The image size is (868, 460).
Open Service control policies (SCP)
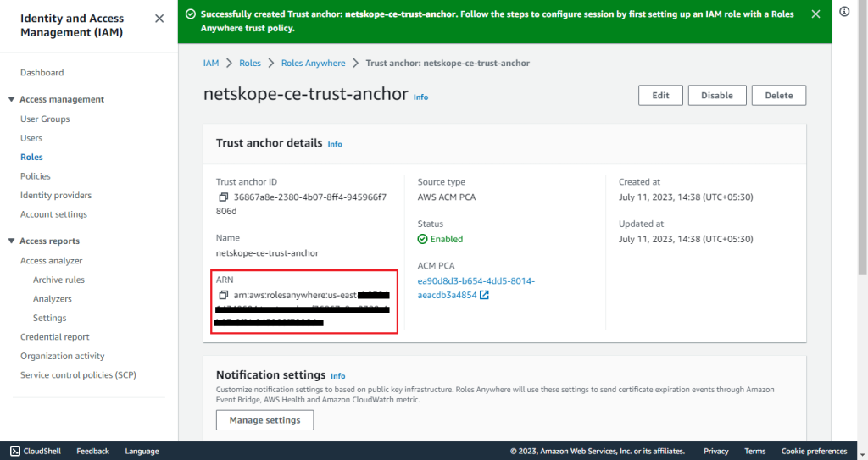point(78,374)
